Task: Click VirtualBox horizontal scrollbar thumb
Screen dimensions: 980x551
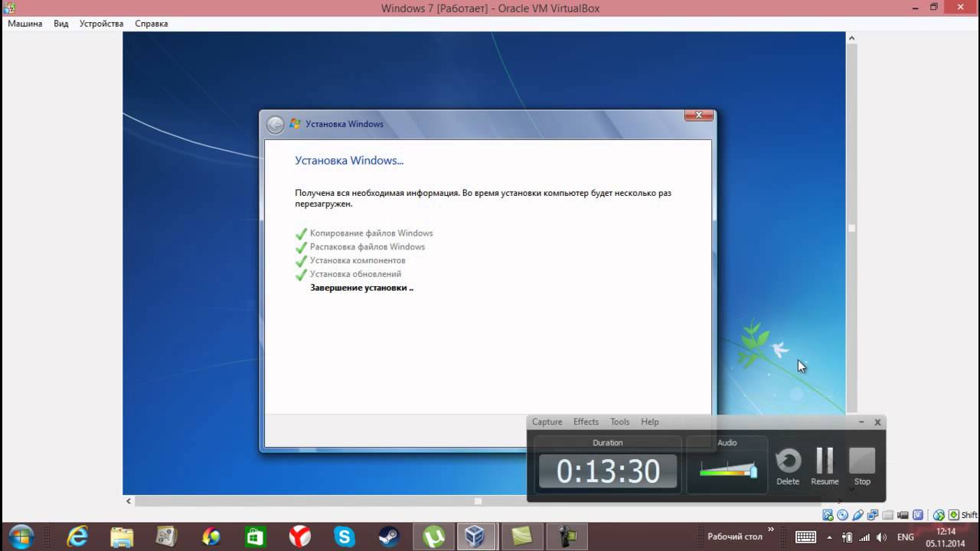Action: click(478, 501)
